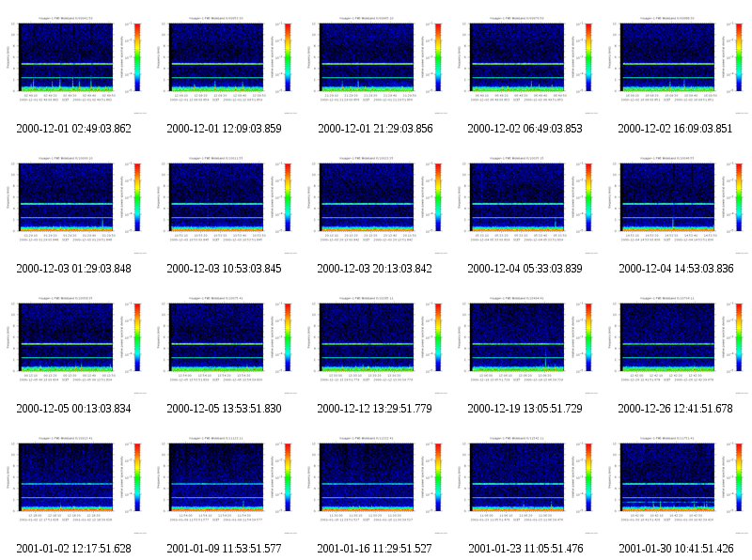Click the caption 2000-12-03 20:13:03.842
The height and width of the screenshot is (560, 752).
point(374,269)
